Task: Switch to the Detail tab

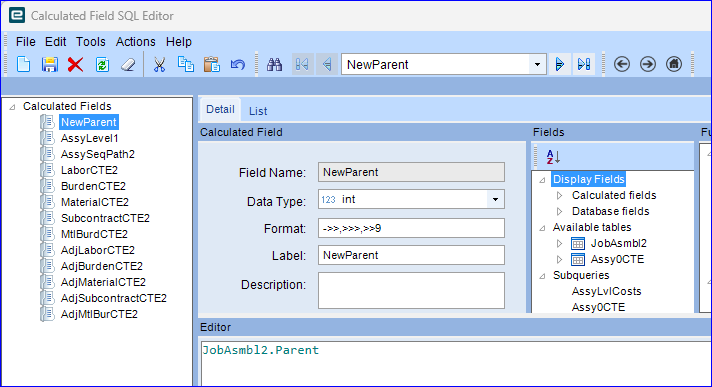Action: pos(220,109)
